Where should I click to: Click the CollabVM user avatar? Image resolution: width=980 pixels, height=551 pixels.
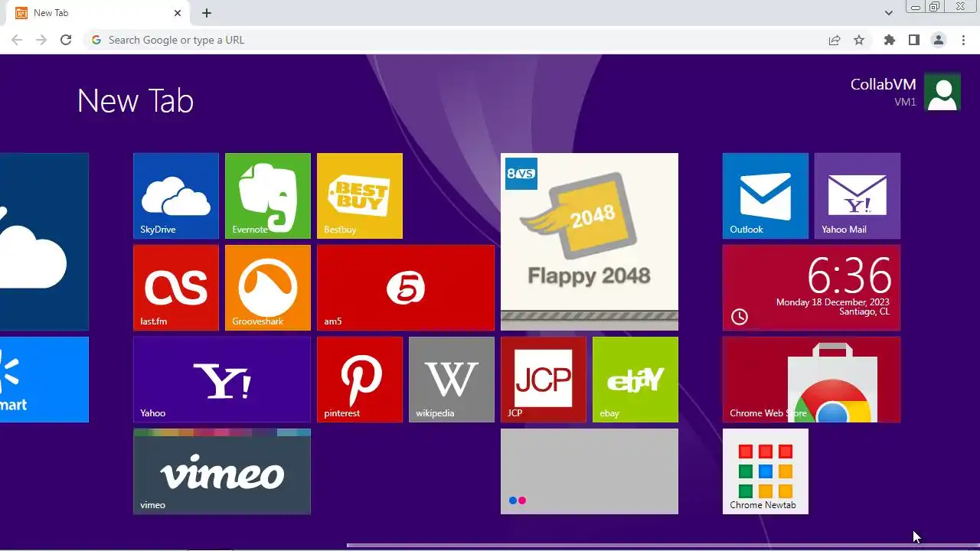pos(942,93)
